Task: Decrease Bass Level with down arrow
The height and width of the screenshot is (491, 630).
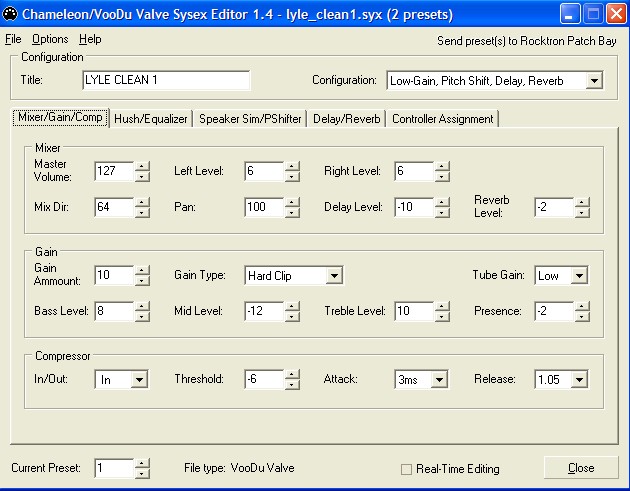Action: [142, 317]
